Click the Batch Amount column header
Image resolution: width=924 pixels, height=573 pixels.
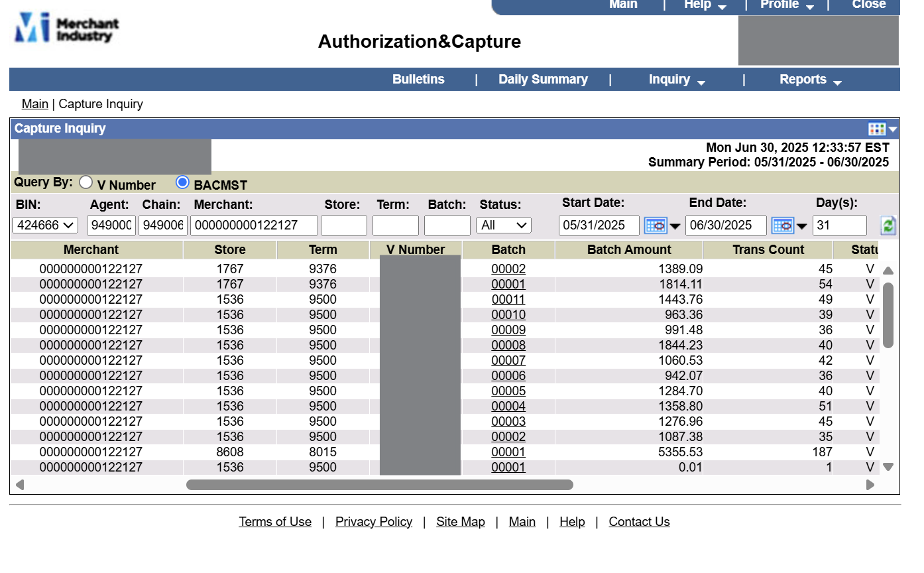(x=629, y=250)
